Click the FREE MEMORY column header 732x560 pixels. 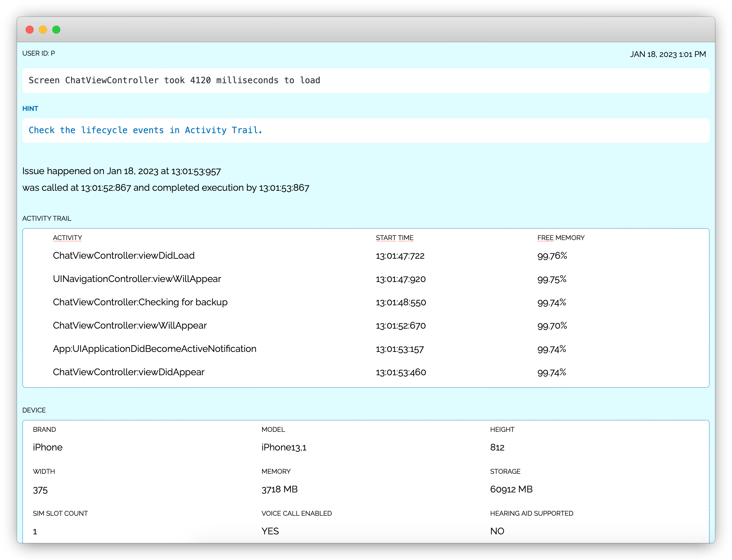[x=561, y=238]
